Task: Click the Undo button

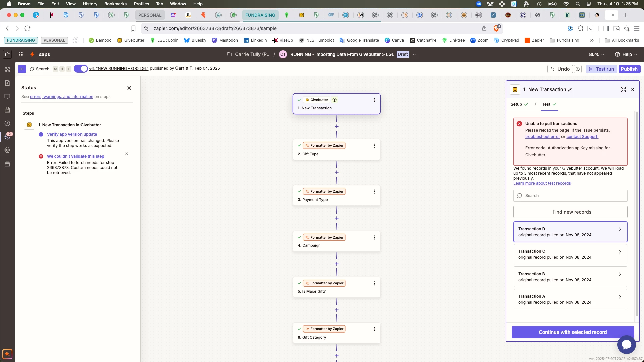Action: 560,69
